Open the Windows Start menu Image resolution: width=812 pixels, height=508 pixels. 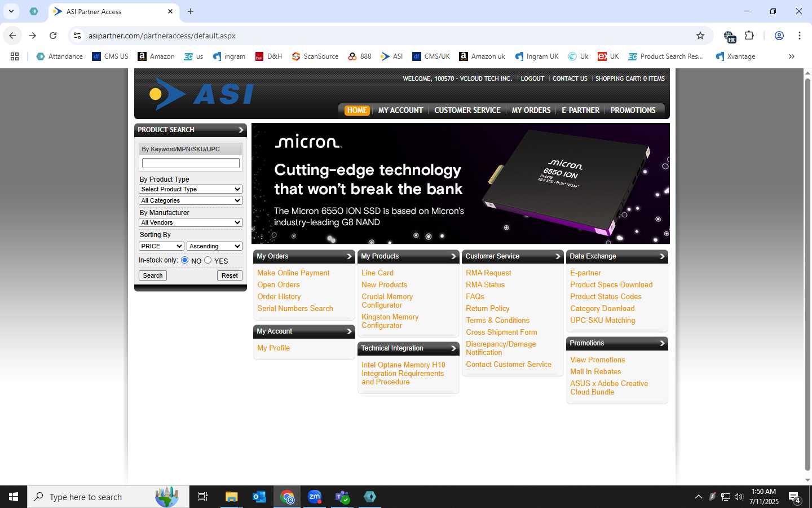coord(14,497)
